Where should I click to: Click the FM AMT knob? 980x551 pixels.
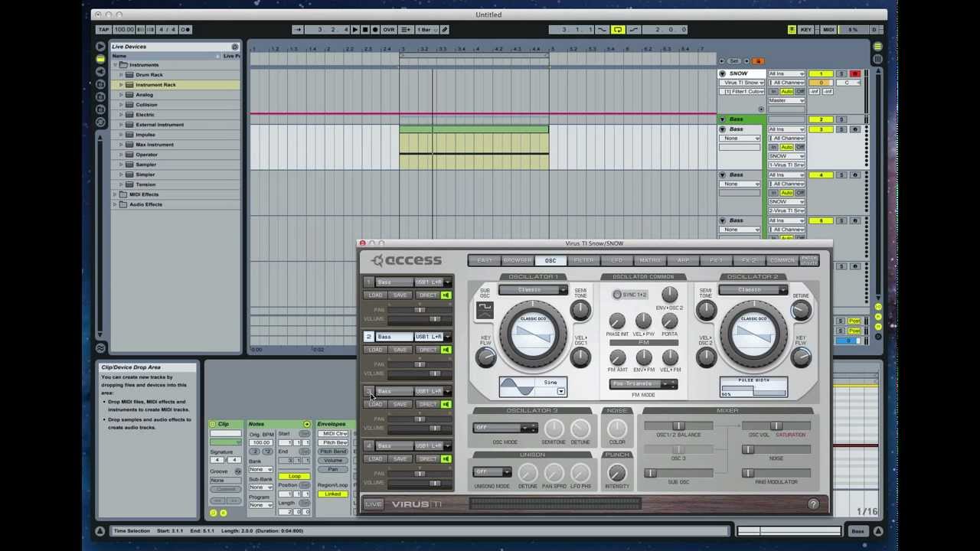tap(617, 357)
